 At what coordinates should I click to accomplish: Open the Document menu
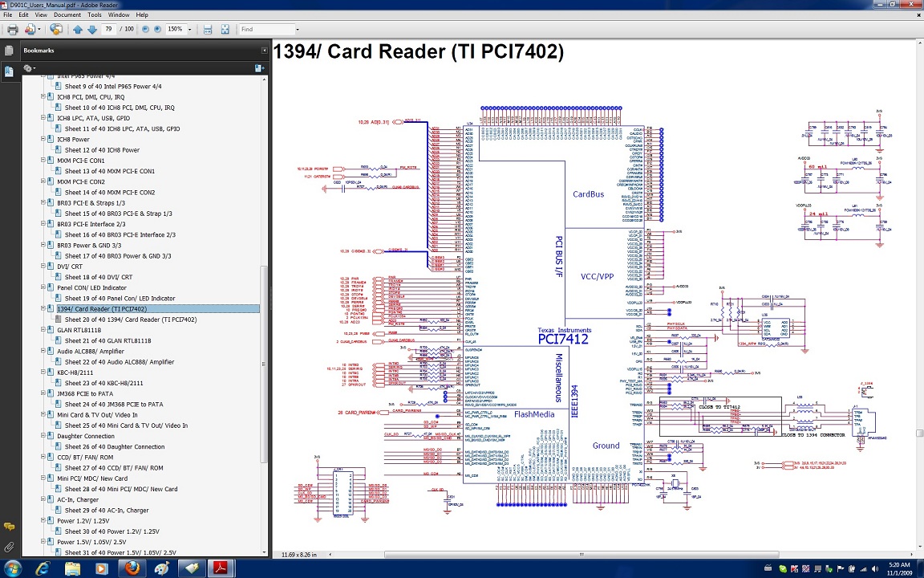point(67,14)
